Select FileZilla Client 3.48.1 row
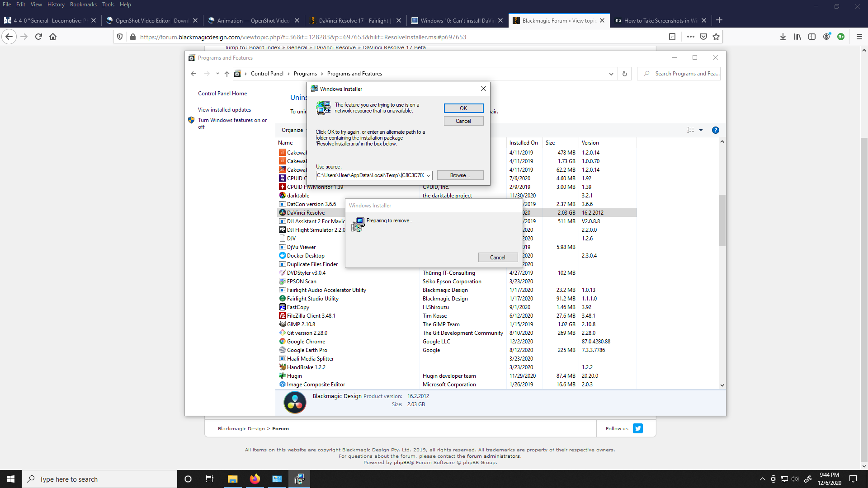Screen dimensions: 868x488 point(456,316)
